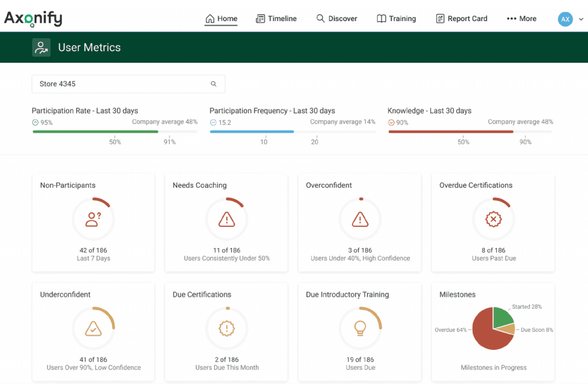Click the Store 4345 search field
Viewport: 588px width, 392px height.
[128, 84]
